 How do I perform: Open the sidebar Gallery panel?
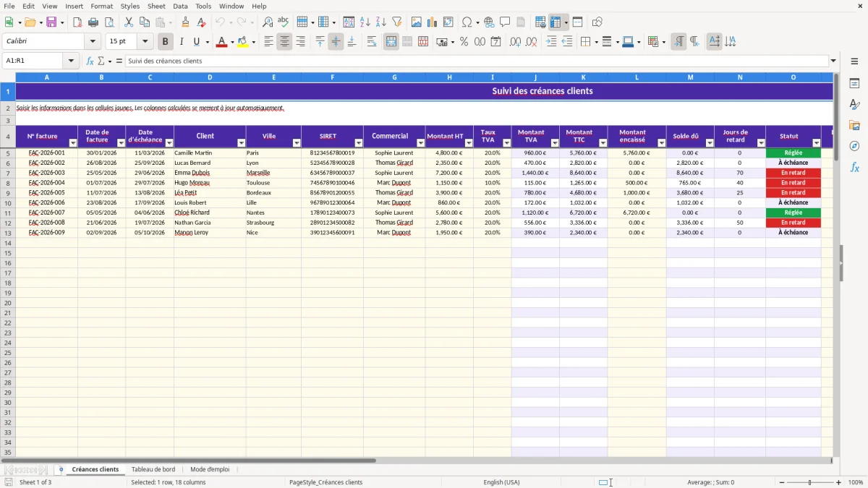pyautogui.click(x=854, y=125)
